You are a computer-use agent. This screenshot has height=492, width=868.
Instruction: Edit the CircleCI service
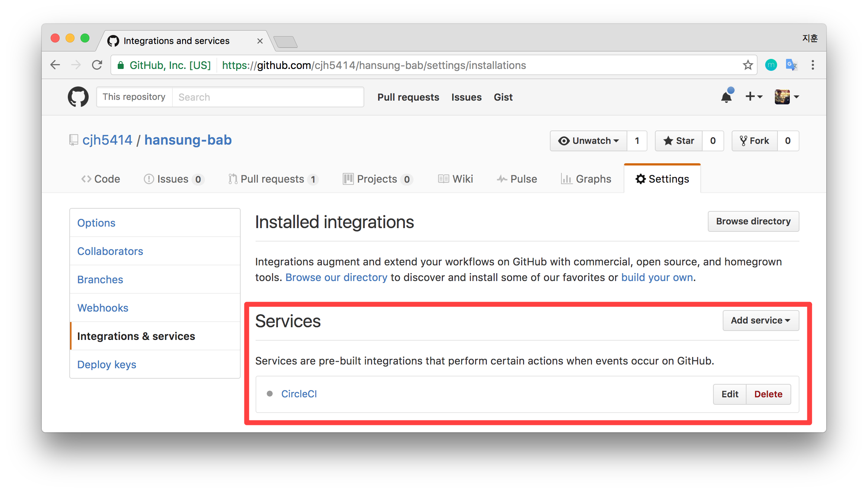click(730, 394)
